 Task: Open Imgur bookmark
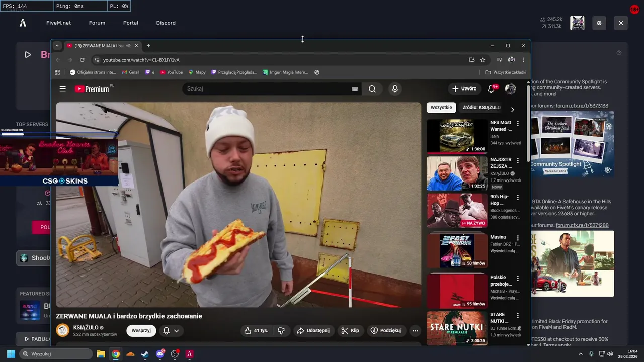tap(285, 72)
